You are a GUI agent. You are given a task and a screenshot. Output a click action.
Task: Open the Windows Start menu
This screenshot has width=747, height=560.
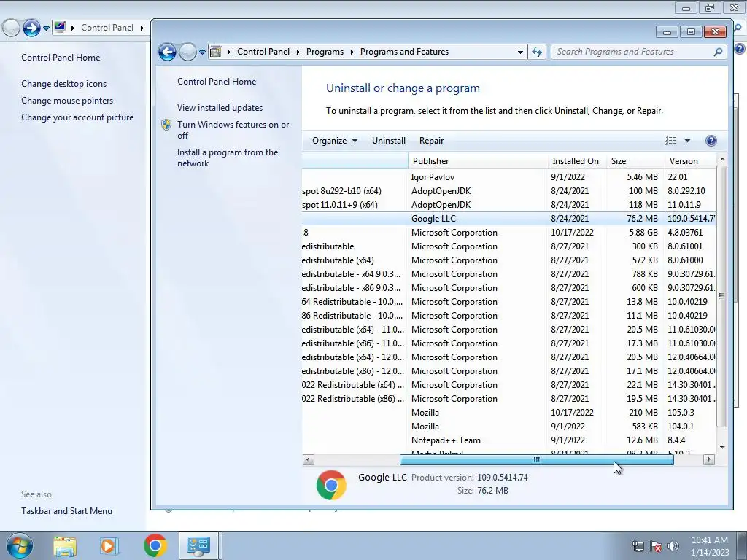pos(20,545)
